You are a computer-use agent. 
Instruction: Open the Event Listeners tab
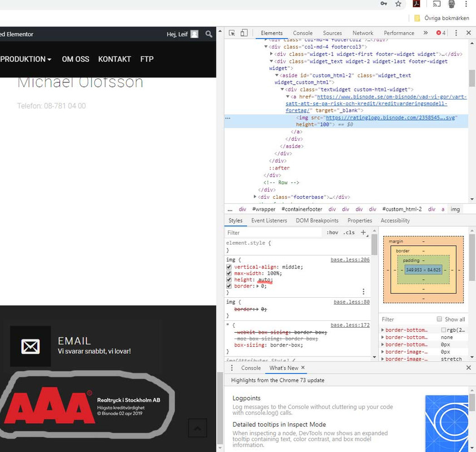pyautogui.click(x=269, y=220)
